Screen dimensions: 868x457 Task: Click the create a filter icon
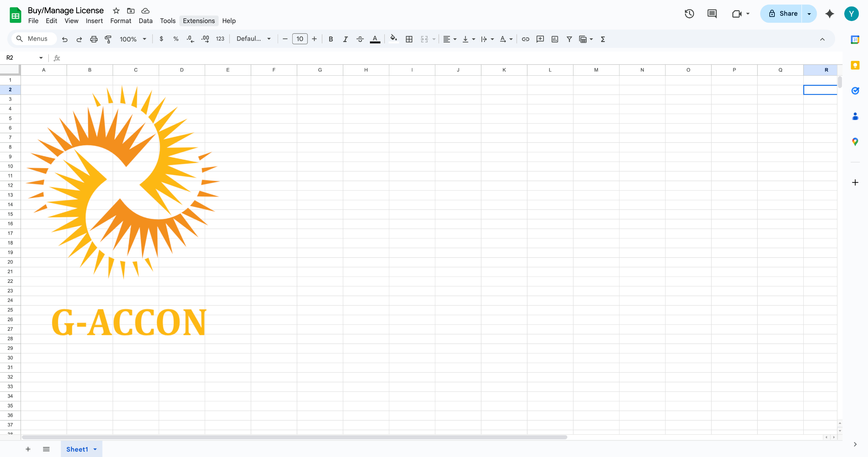click(569, 39)
